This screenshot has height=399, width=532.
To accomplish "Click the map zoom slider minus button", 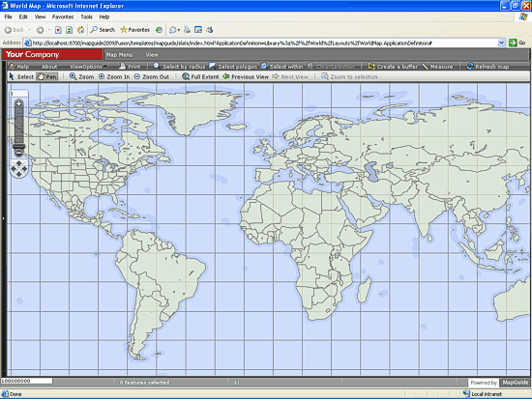I will click(19, 153).
